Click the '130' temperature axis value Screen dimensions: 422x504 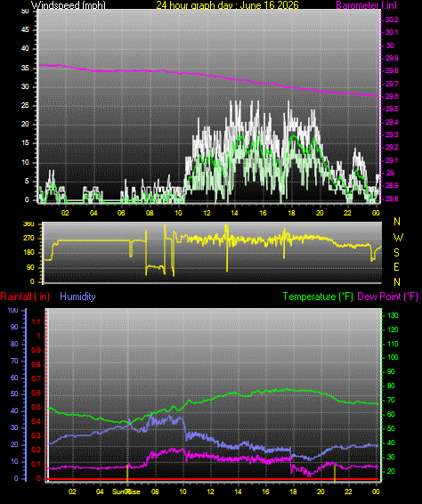click(x=393, y=315)
